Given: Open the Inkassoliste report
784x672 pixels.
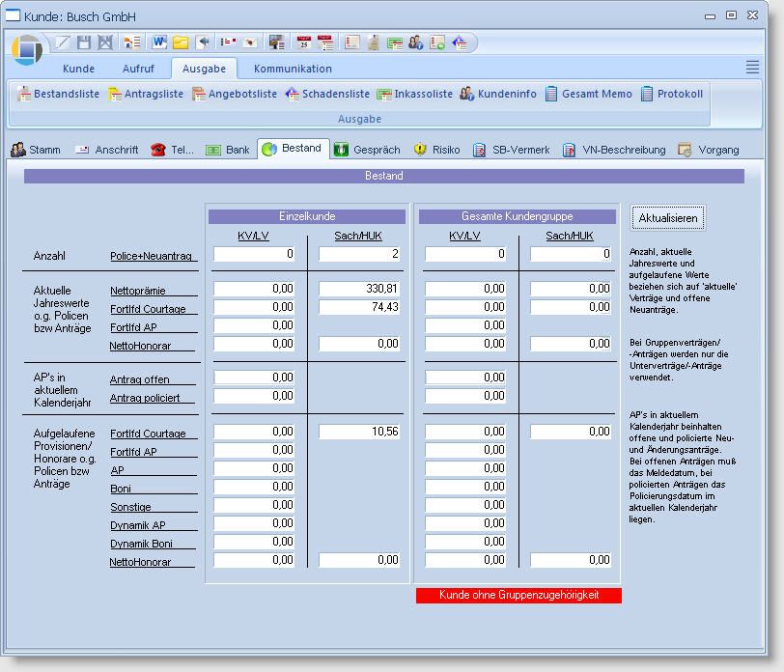Looking at the screenshot, I should coord(414,94).
